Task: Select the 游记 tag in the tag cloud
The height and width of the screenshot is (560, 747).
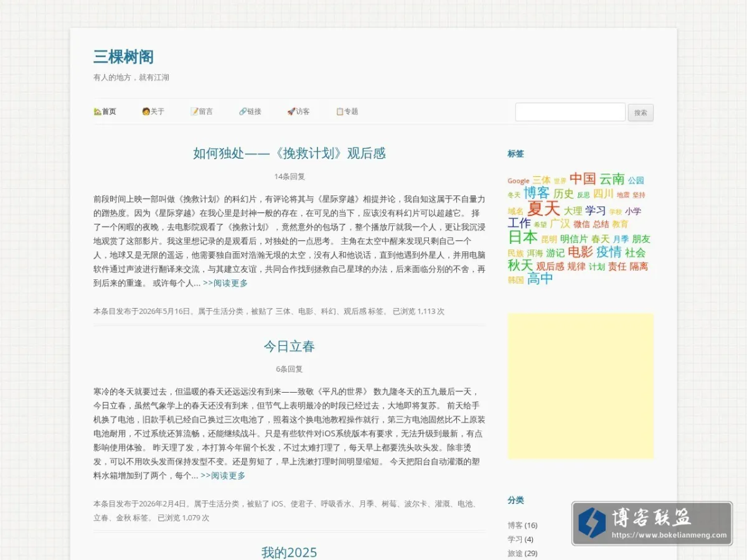Action: [x=555, y=253]
